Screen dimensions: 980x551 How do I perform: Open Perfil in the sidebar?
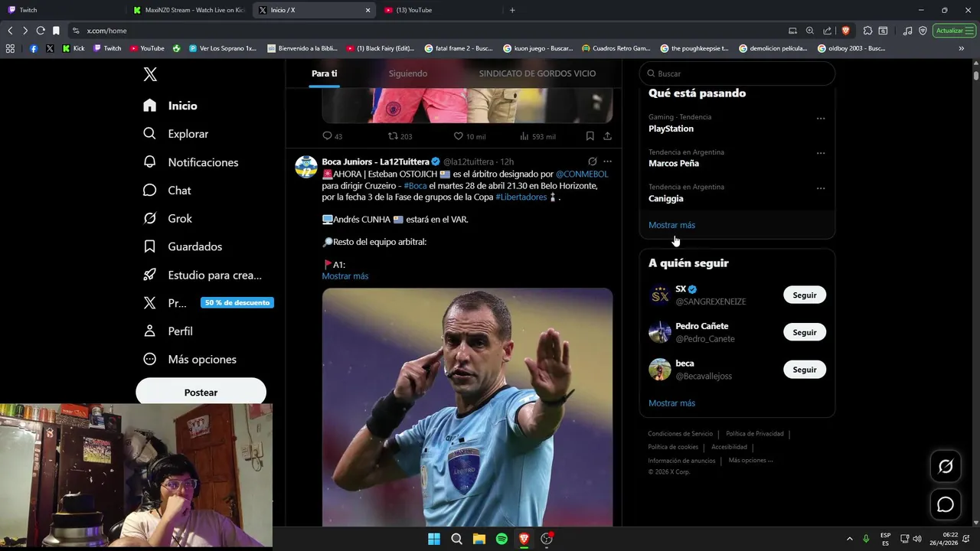tap(168, 331)
